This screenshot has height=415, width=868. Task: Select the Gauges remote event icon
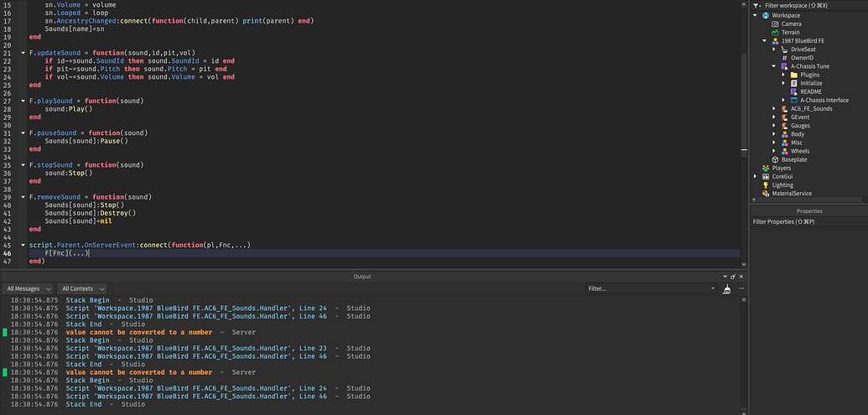point(784,126)
